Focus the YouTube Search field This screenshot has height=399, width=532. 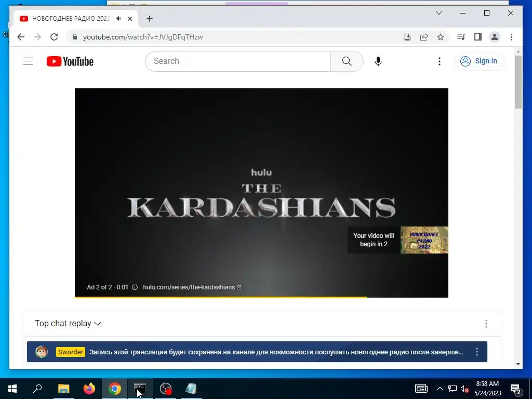tap(238, 61)
